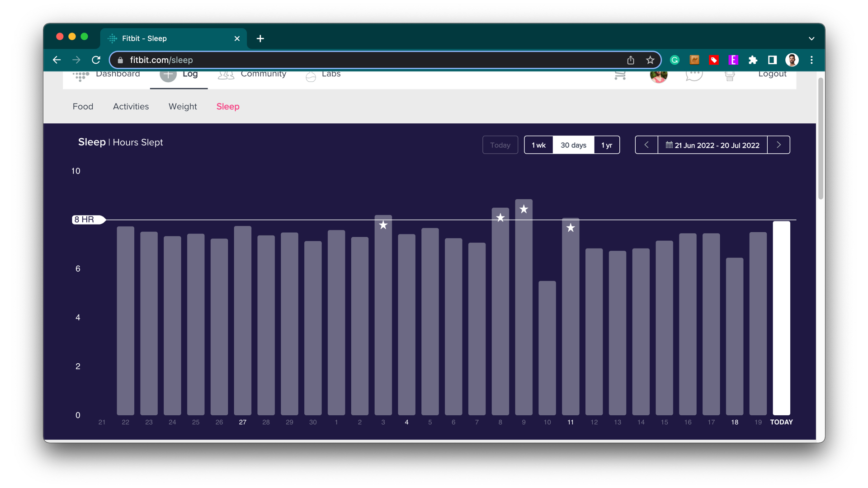Click the share page icon in address bar
This screenshot has height=488, width=868.
[x=631, y=60]
